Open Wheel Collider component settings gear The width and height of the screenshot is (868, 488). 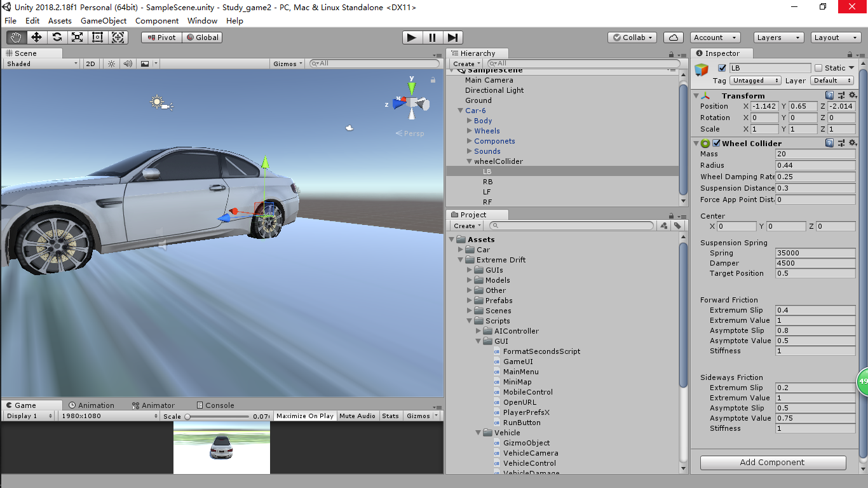[x=853, y=143]
